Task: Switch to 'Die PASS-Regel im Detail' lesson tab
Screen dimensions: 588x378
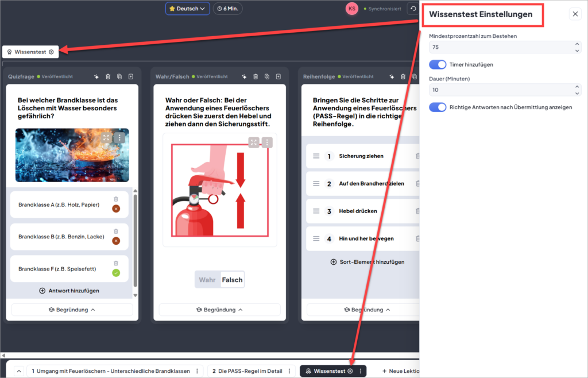Action: (x=247, y=371)
